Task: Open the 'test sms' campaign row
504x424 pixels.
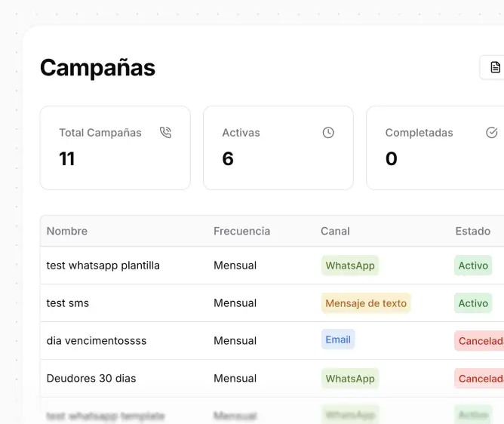Action: [68, 303]
